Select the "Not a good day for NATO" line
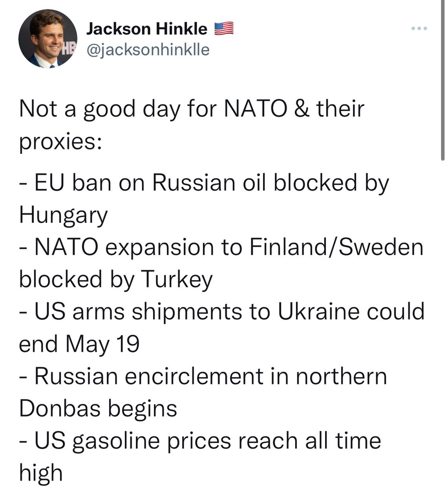Image resolution: width=448 pixels, height=503 pixels. 192,109
